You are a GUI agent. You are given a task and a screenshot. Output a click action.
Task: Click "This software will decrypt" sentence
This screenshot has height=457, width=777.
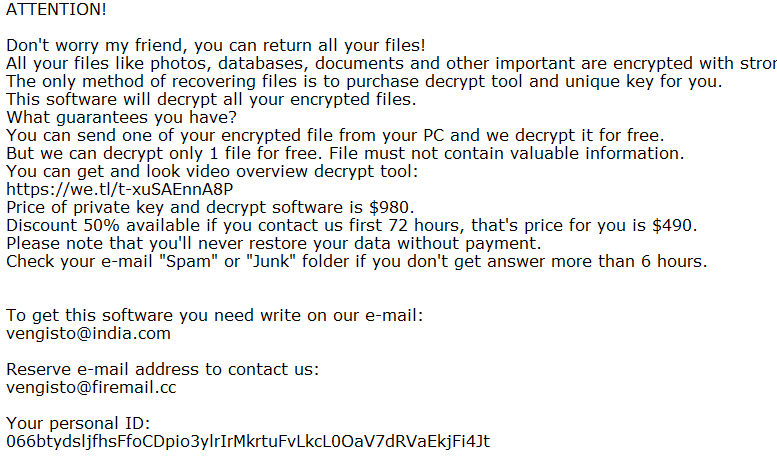point(211,99)
